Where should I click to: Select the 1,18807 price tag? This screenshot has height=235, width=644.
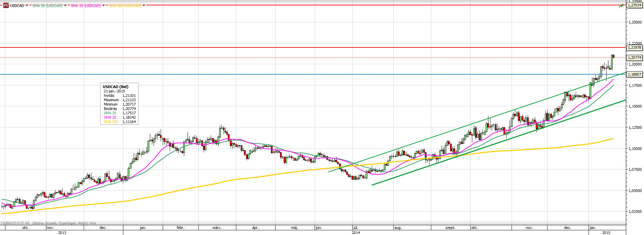pyautogui.click(x=635, y=75)
